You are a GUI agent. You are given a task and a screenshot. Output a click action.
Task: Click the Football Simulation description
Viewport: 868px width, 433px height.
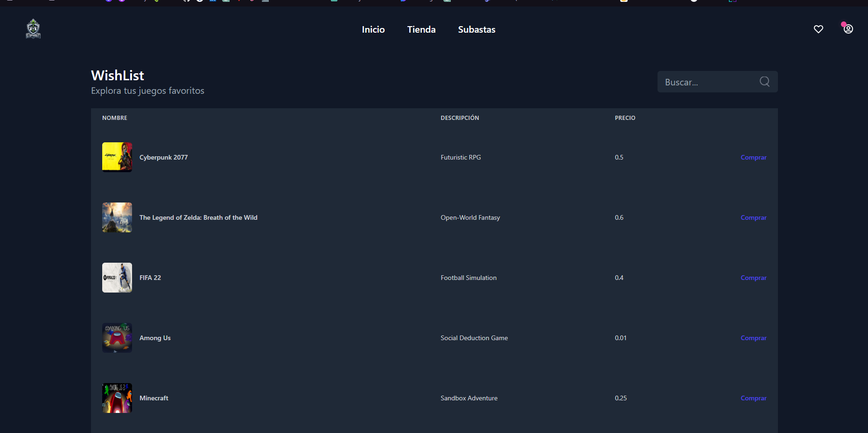469,278
